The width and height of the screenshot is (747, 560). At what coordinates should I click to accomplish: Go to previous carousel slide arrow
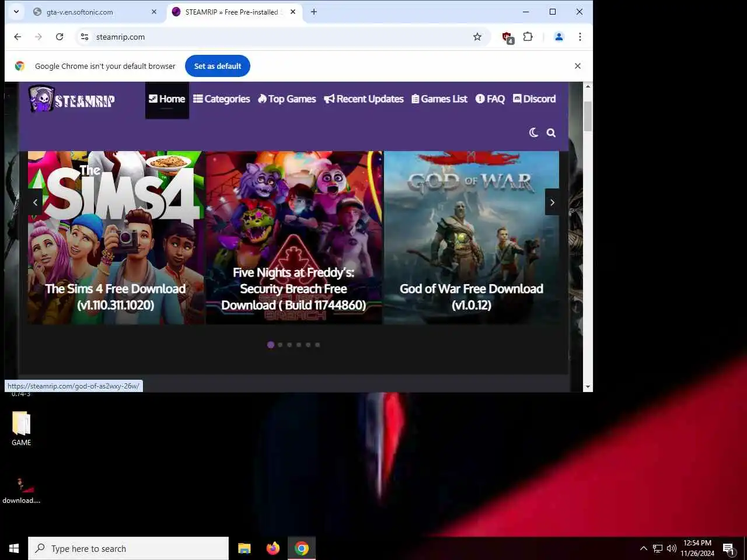35,202
